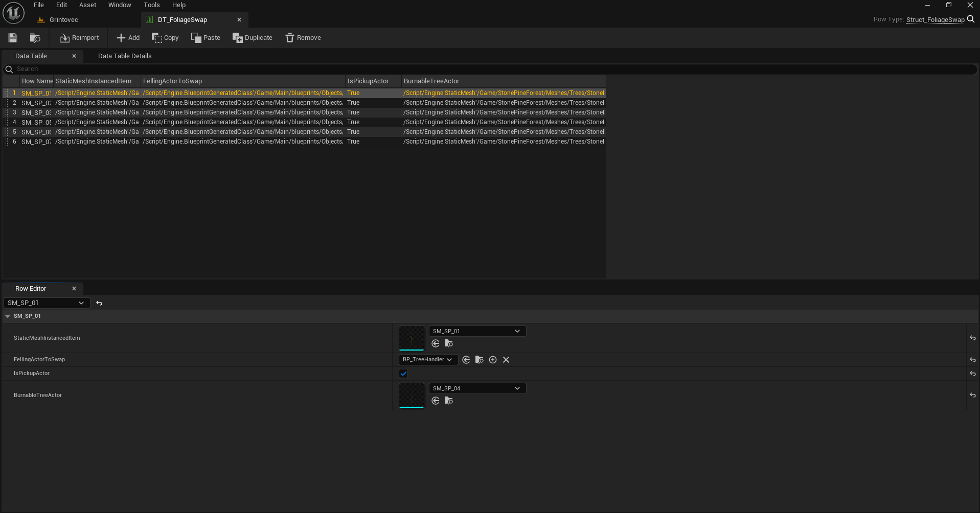Click the data table Search field
The height and width of the screenshot is (513, 980).
pyautogui.click(x=256, y=69)
